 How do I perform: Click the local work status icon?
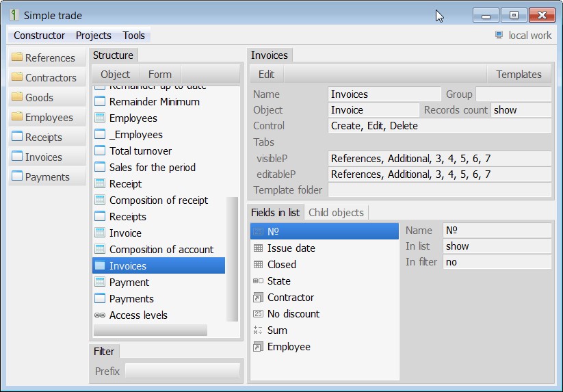[x=499, y=35]
